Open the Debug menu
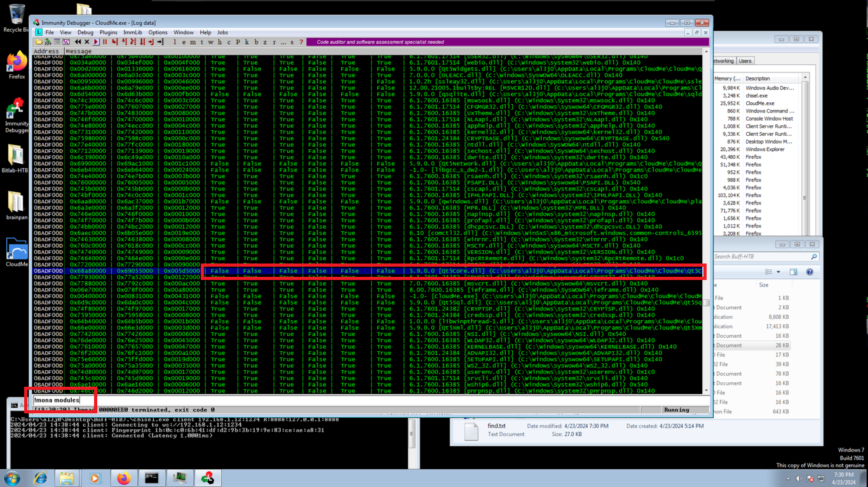 [85, 32]
